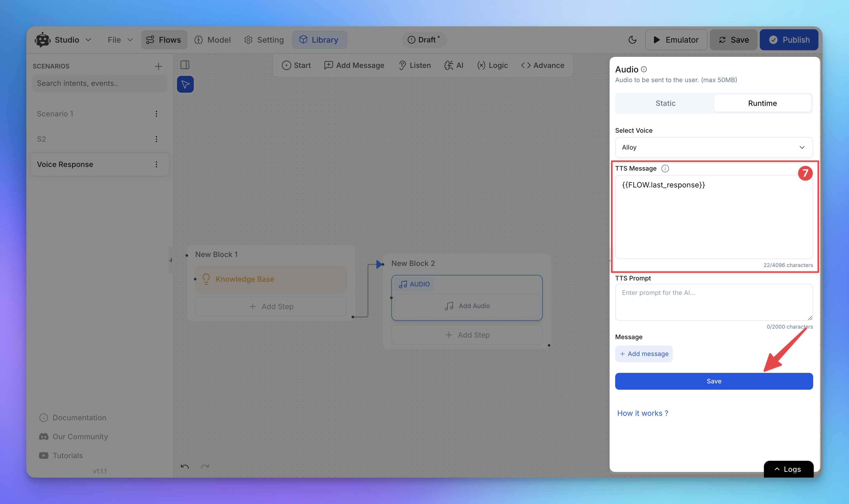Click the blue Save button in Audio panel
The height and width of the screenshot is (504, 849).
(x=713, y=381)
